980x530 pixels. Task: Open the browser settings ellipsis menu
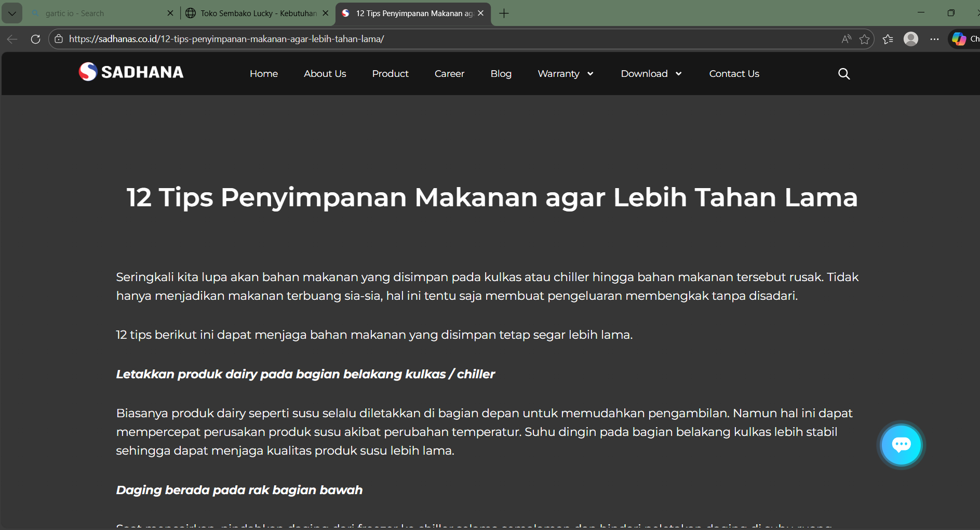pos(935,38)
